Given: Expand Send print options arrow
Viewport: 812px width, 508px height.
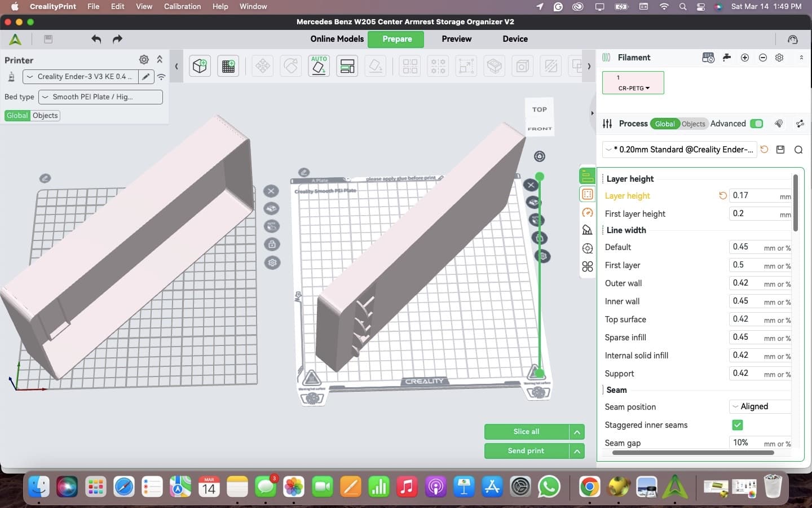Looking at the screenshot, I should coord(577,451).
